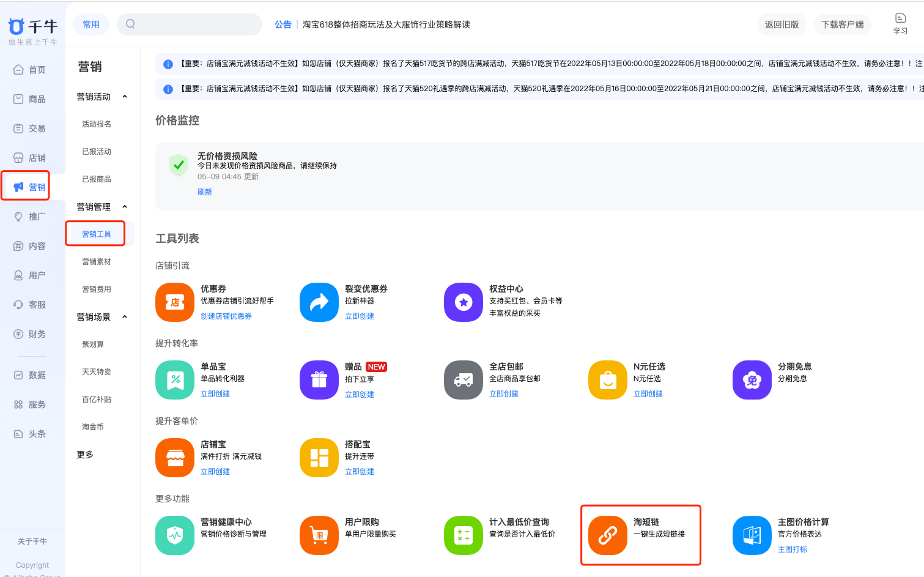Open 用户 in left sidebar
Screen dimensions: 924x577
click(29, 275)
